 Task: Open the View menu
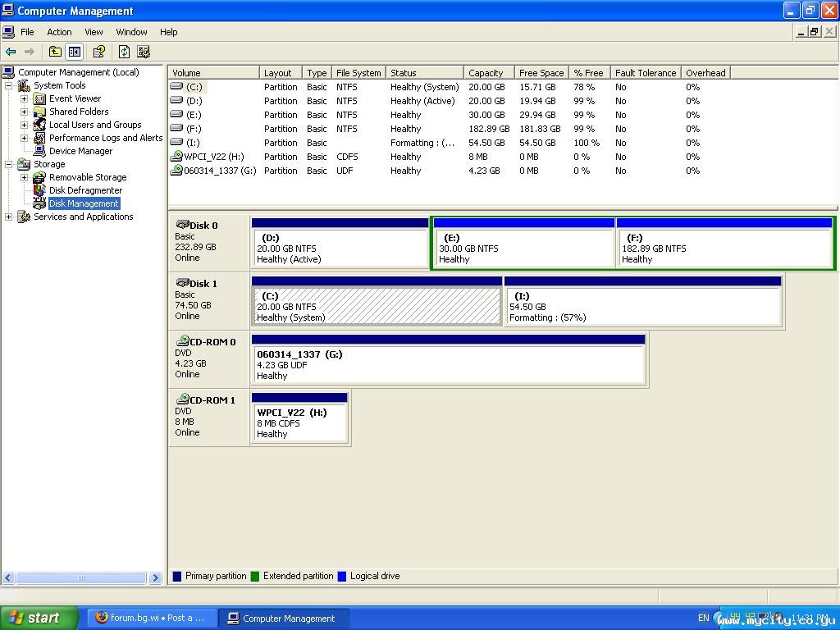[94, 32]
